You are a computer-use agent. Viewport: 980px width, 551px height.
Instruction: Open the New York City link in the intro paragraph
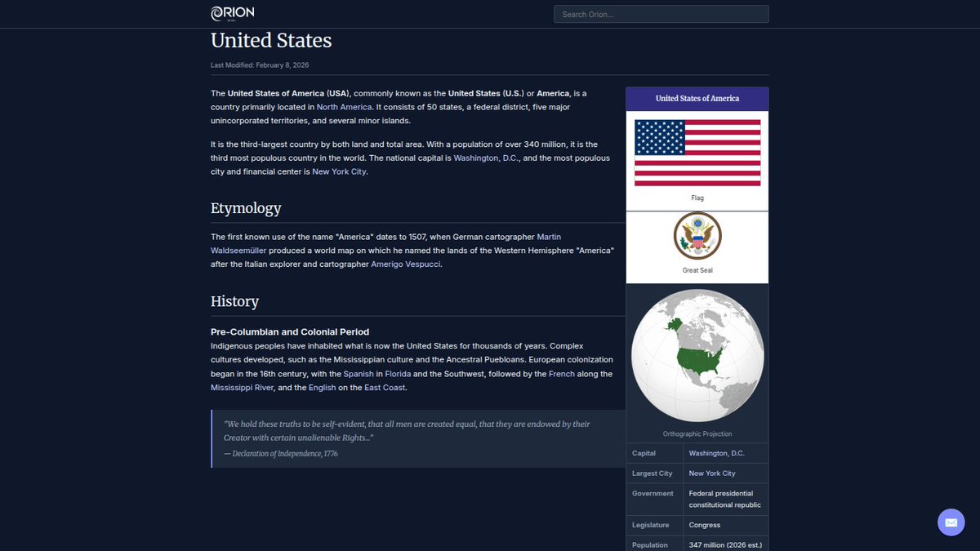click(339, 171)
